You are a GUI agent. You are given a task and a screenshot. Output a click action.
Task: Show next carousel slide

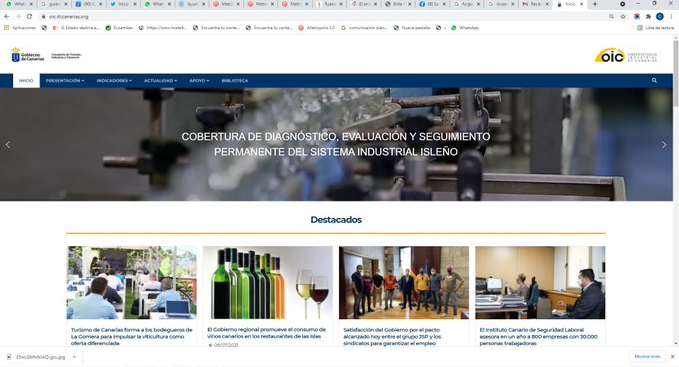pos(663,145)
